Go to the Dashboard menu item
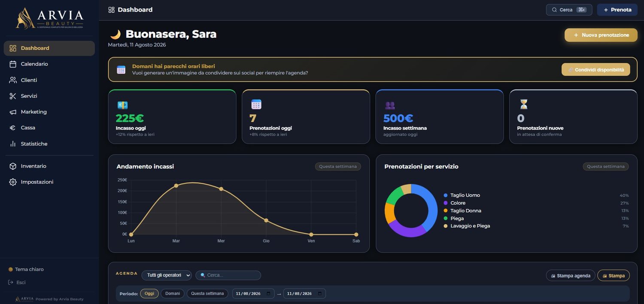Screen dimensions: 644x304 49,48
